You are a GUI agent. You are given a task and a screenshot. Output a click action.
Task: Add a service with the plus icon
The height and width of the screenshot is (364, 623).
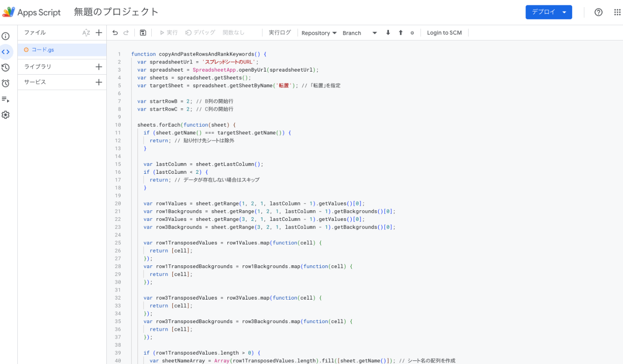pyautogui.click(x=99, y=82)
